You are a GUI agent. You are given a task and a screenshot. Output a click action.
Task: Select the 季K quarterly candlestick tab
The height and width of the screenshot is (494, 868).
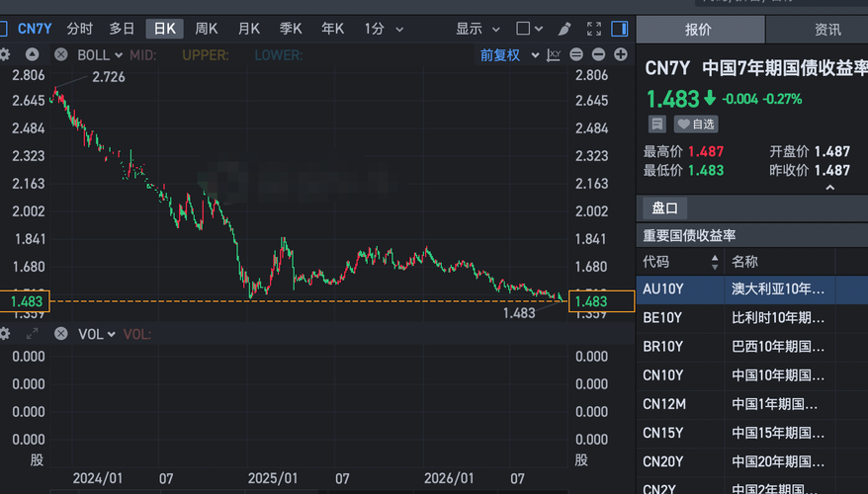tap(291, 29)
